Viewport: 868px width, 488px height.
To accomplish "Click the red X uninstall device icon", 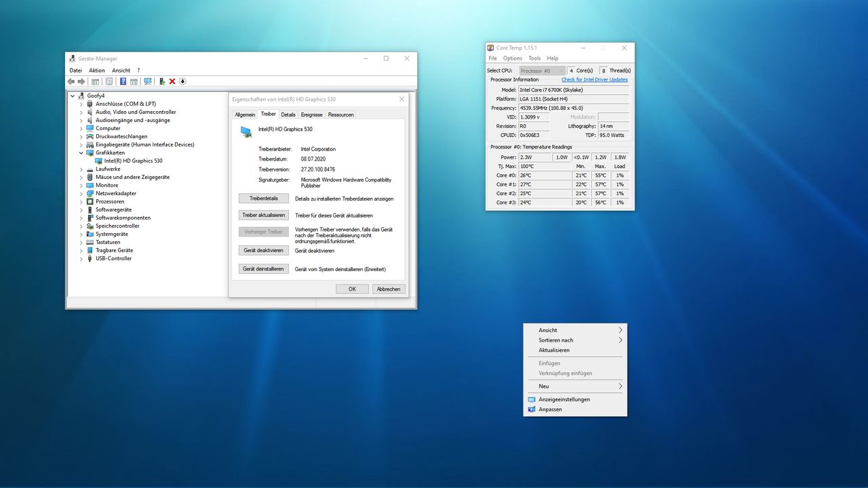I will click(172, 81).
